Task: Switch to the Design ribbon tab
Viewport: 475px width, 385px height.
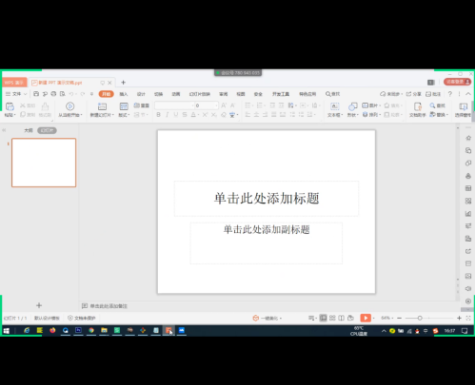Action: tap(141, 94)
